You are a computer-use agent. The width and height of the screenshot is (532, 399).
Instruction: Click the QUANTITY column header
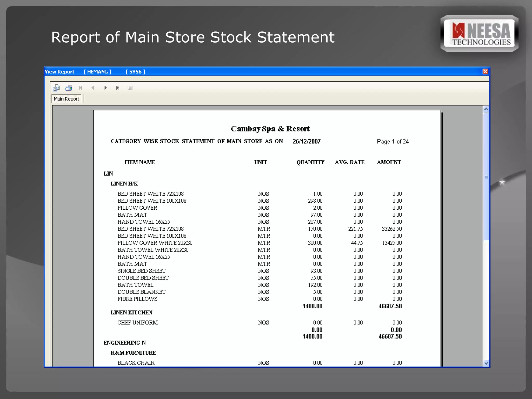point(310,162)
